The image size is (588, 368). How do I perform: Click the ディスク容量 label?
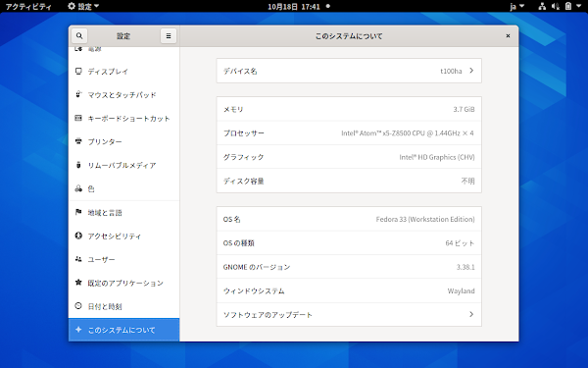(243, 181)
